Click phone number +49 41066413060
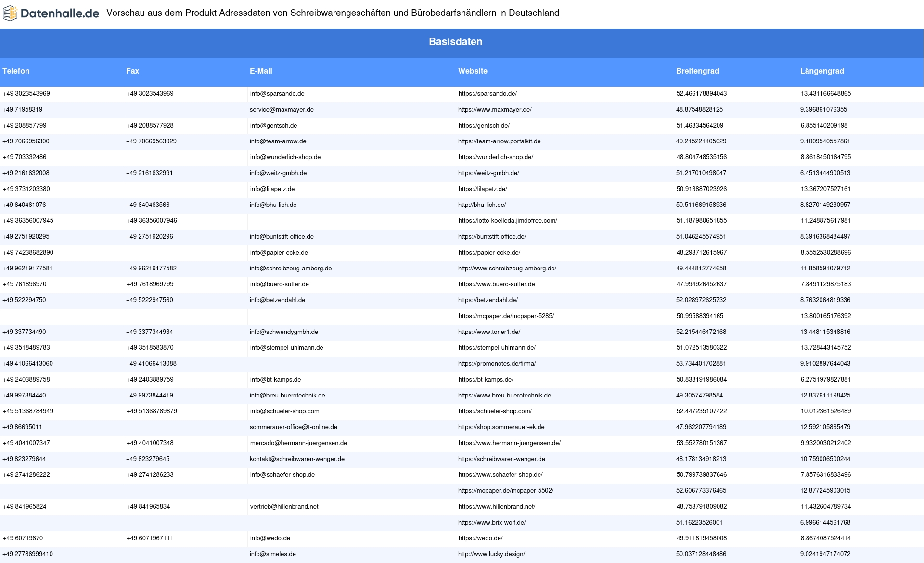Image resolution: width=924 pixels, height=563 pixels. coord(27,364)
